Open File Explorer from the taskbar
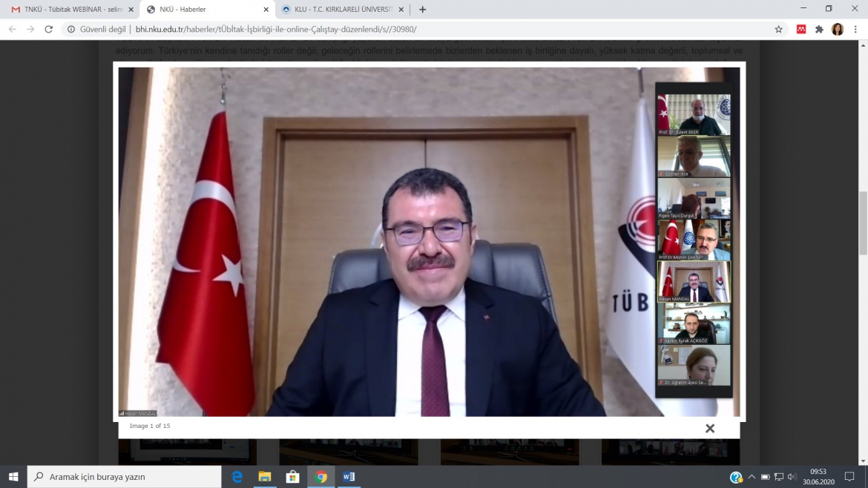The image size is (868, 488). click(x=265, y=477)
